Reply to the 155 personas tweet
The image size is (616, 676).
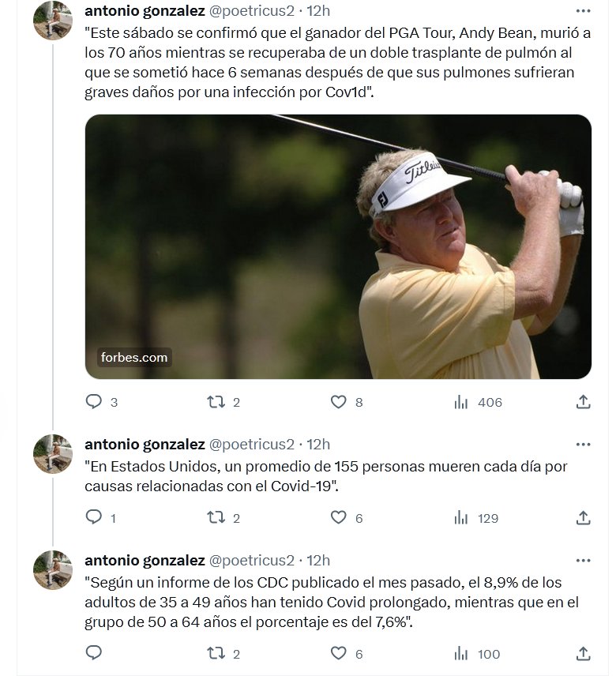coord(94,518)
